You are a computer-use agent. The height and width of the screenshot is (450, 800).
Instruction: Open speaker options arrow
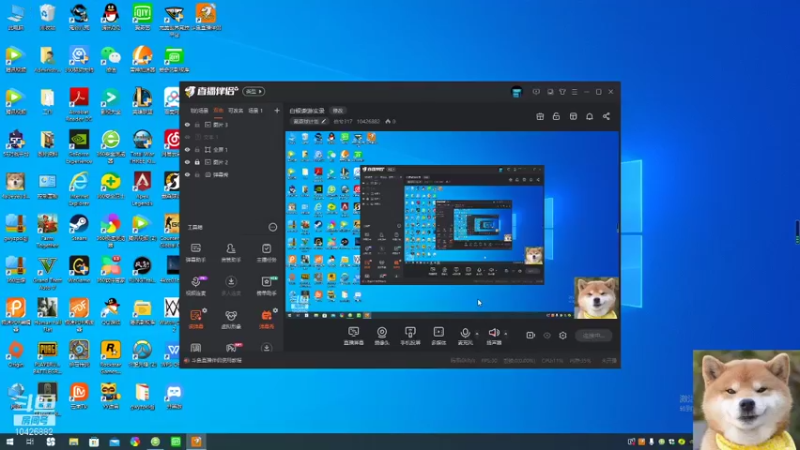click(506, 334)
